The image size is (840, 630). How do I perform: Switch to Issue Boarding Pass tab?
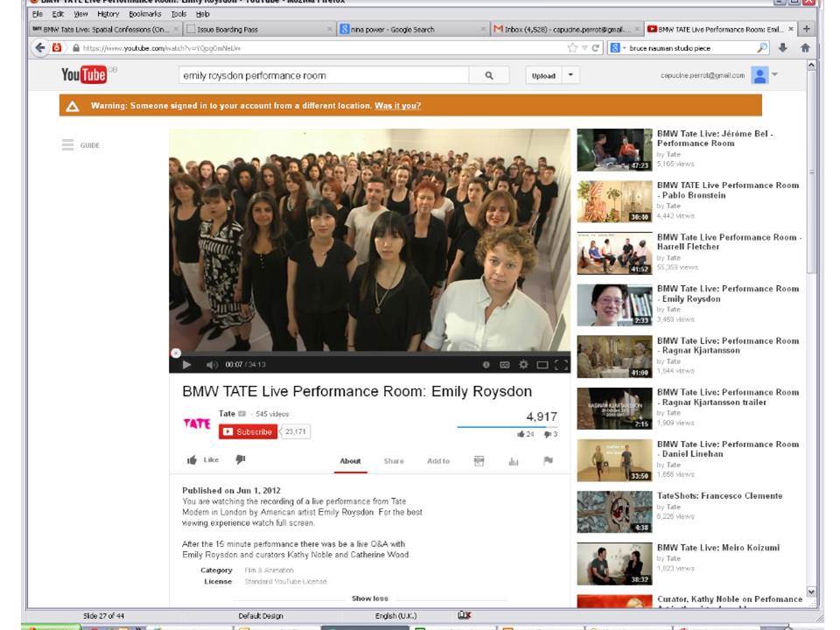259,30
